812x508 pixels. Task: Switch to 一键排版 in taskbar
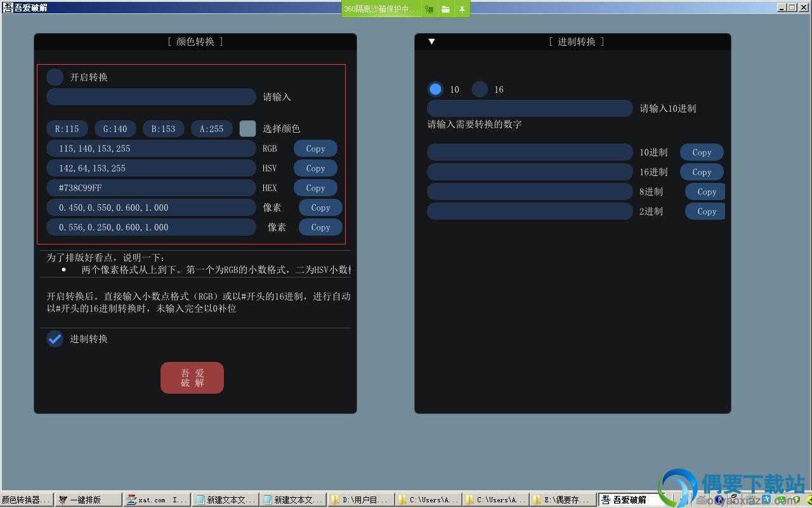(x=88, y=500)
